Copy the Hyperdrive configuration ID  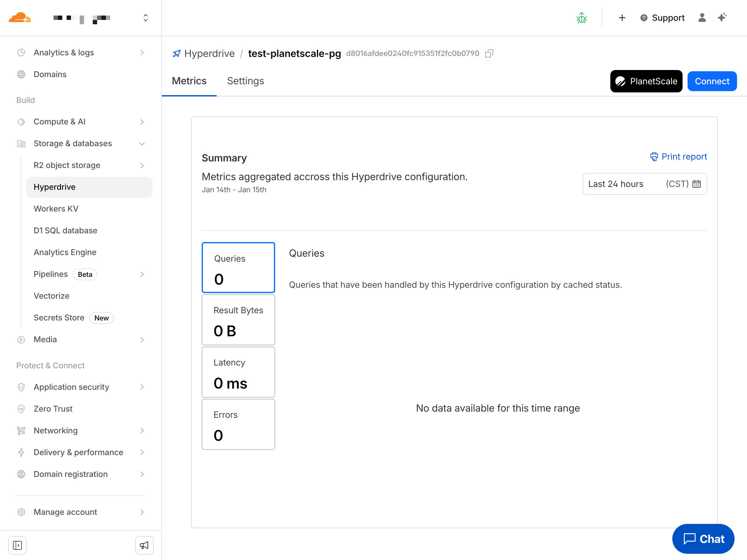489,53
